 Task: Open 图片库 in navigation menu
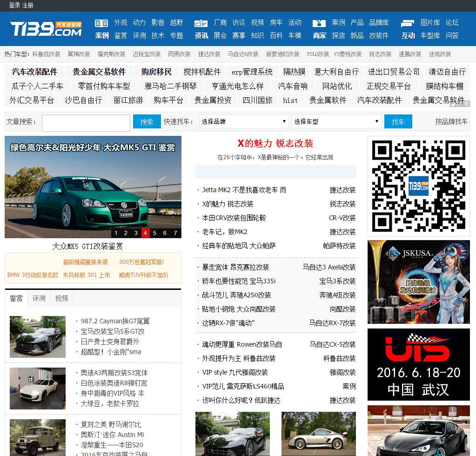click(x=430, y=23)
